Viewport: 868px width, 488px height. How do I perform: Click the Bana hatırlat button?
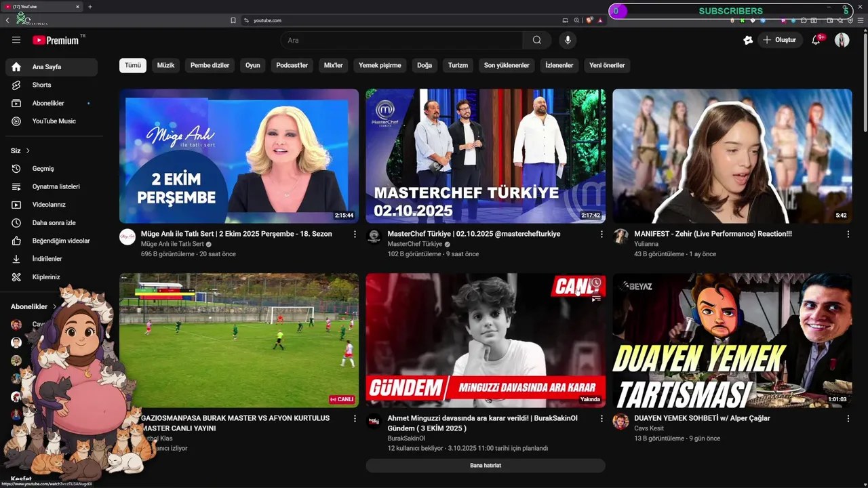[486, 466]
